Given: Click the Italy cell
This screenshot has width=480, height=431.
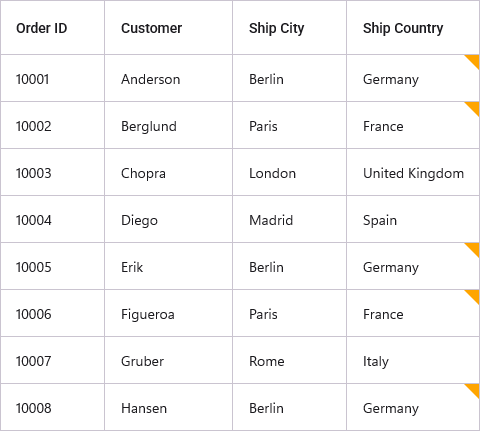Looking at the screenshot, I should 413,360.
